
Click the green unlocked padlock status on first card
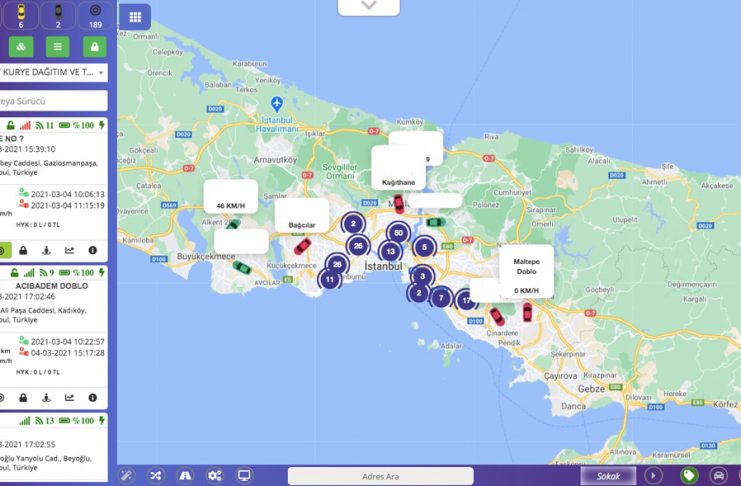(x=10, y=125)
